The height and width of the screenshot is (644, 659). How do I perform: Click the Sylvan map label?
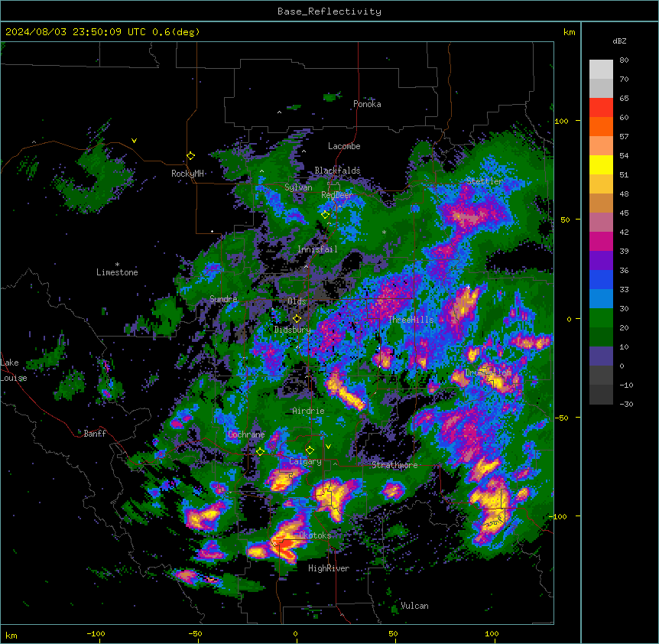pos(298,187)
